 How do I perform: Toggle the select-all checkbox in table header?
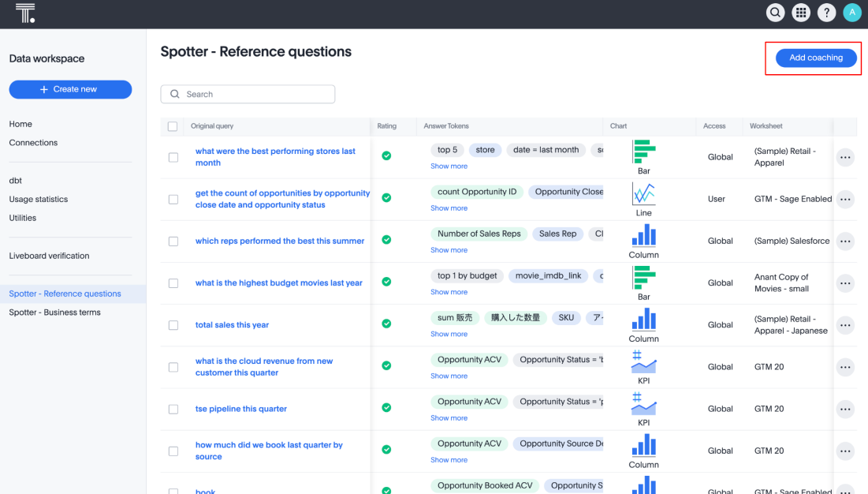click(173, 126)
